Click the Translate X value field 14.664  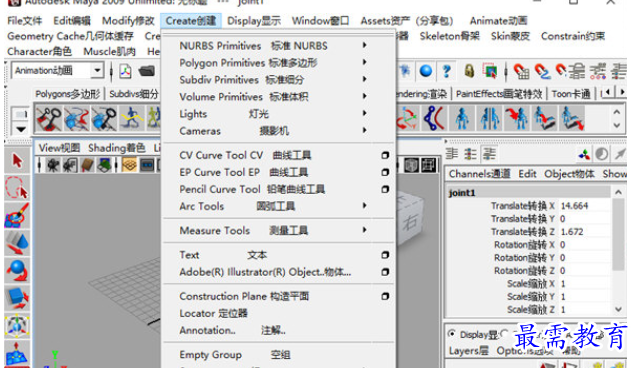(584, 206)
